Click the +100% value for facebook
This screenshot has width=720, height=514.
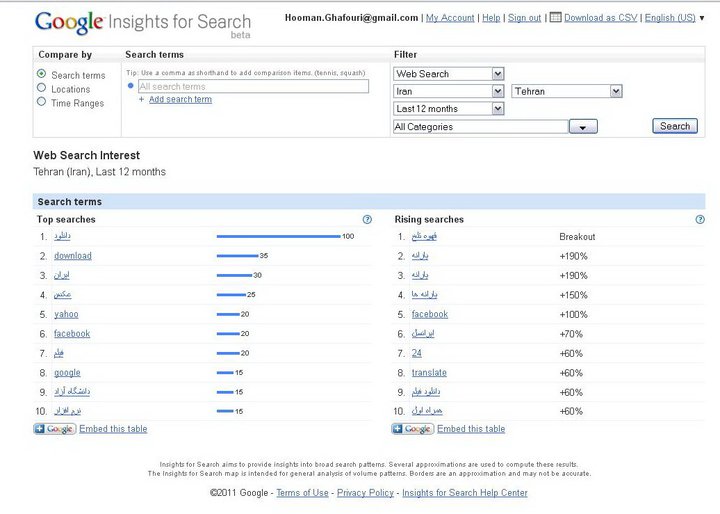pyautogui.click(x=574, y=315)
